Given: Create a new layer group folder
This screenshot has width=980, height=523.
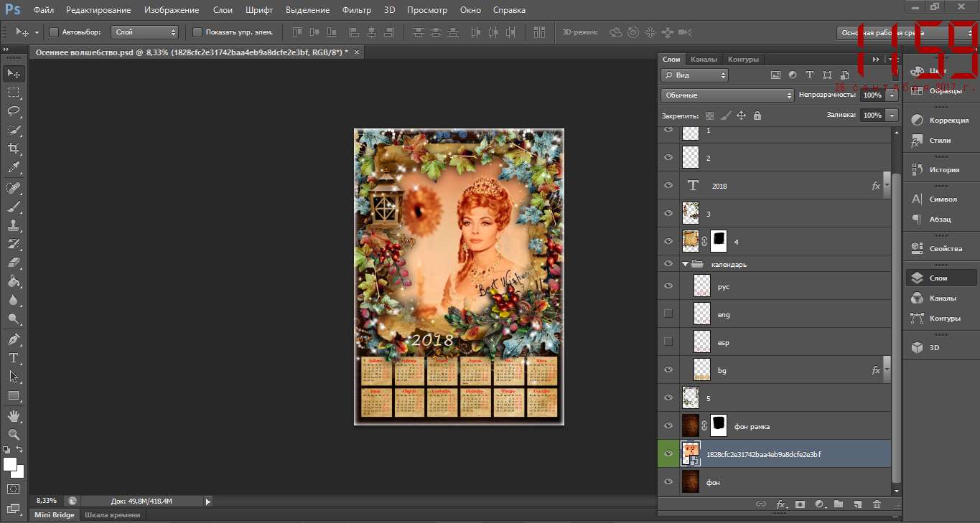Looking at the screenshot, I should pyautogui.click(x=838, y=504).
